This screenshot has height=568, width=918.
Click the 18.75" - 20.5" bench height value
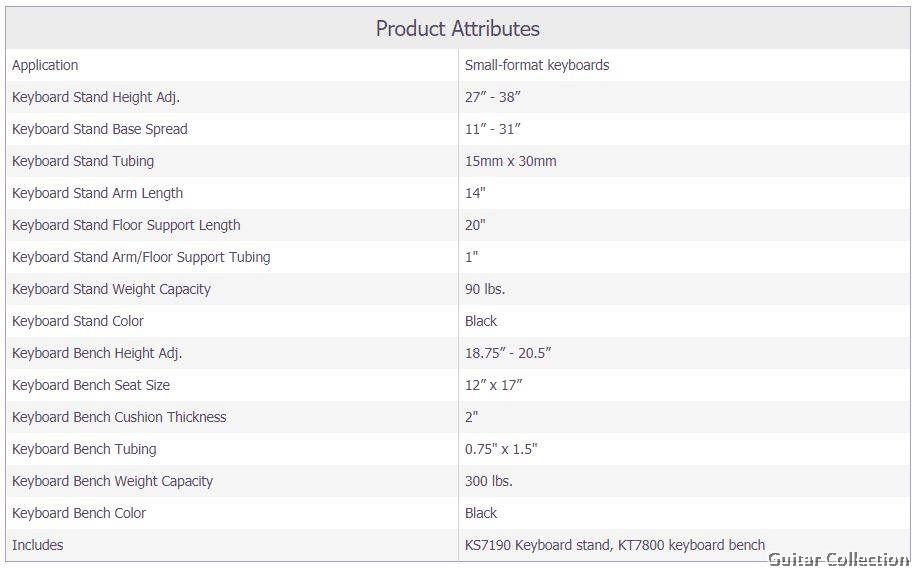tap(508, 353)
